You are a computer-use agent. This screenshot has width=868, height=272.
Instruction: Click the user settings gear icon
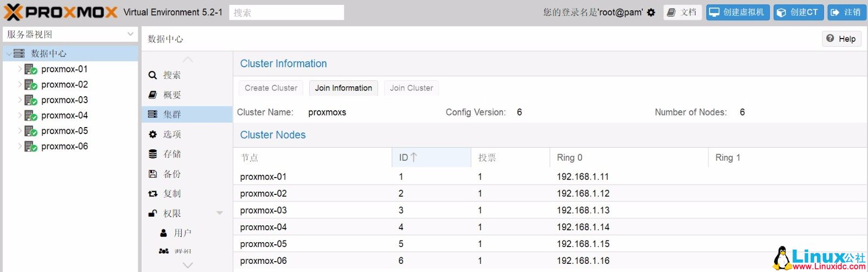click(x=651, y=12)
